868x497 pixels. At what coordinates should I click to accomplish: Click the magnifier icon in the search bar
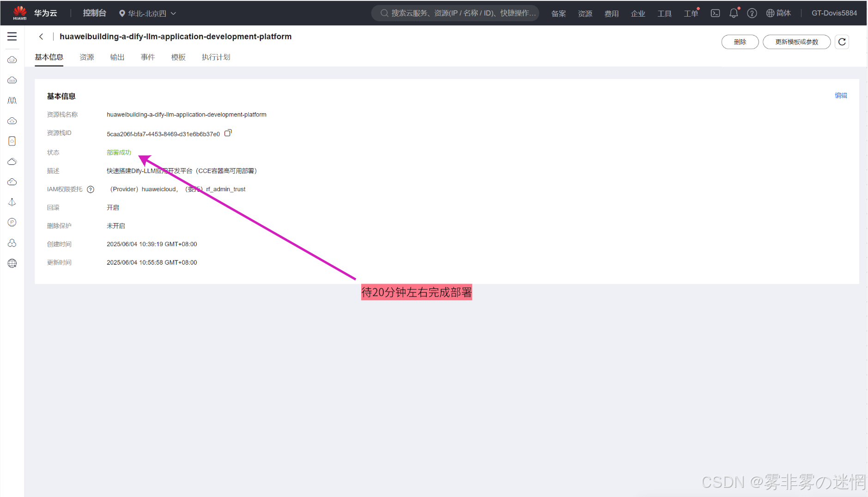click(384, 13)
